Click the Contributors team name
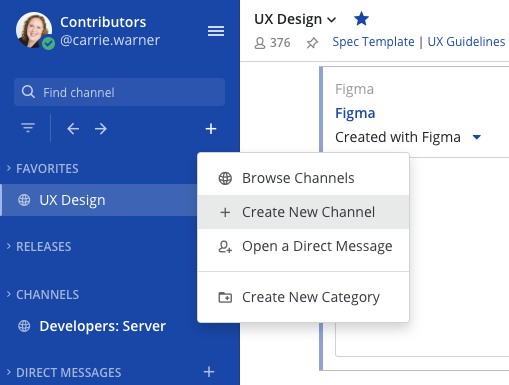The image size is (509, 385). [x=103, y=22]
